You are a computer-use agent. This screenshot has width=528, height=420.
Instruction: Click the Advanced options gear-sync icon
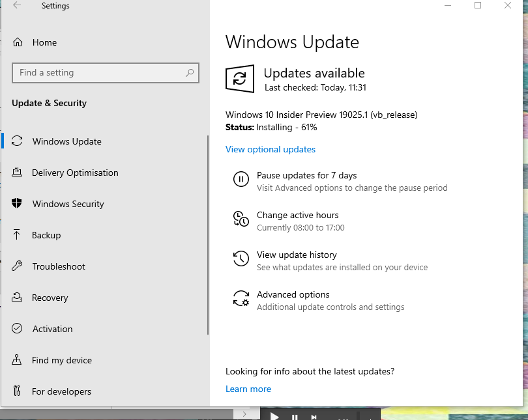pyautogui.click(x=241, y=298)
